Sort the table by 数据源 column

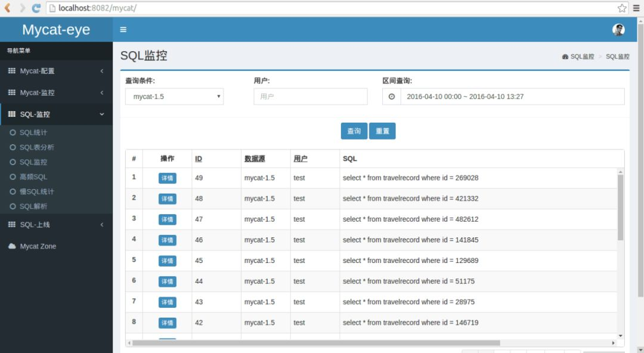tap(255, 159)
